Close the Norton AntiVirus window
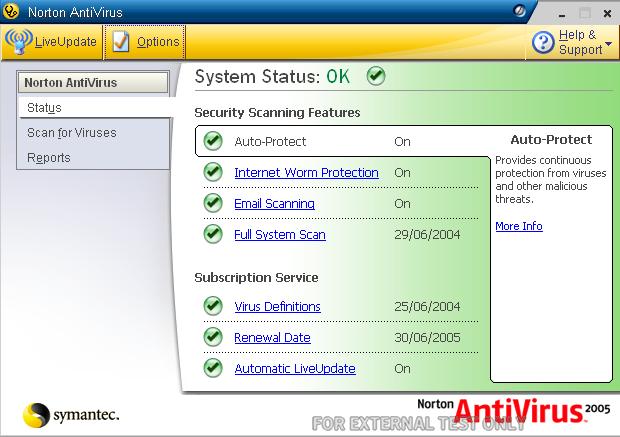The height and width of the screenshot is (437, 620). click(x=607, y=14)
